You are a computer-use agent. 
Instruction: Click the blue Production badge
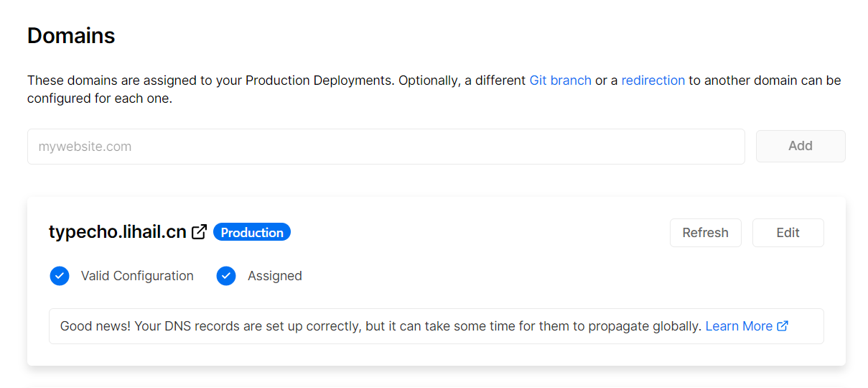point(252,232)
